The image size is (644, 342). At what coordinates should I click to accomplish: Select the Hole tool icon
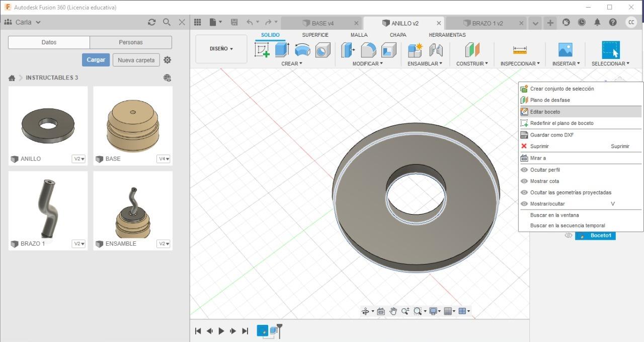323,50
